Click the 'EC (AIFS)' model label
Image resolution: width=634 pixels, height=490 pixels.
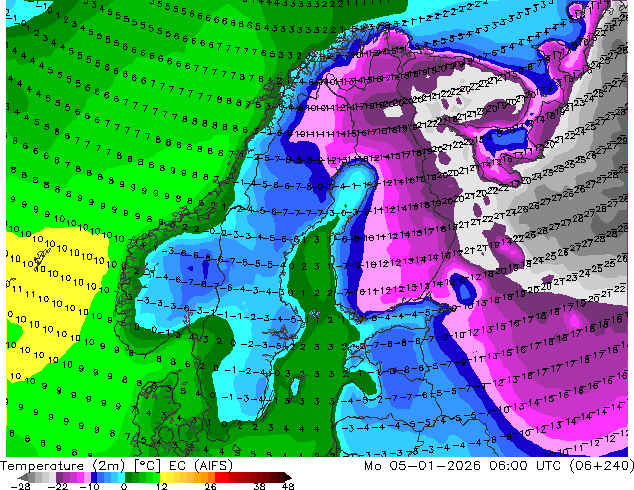[201, 466]
